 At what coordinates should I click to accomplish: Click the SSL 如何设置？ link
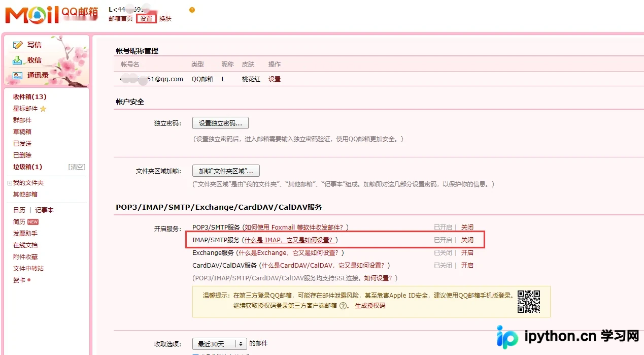click(x=379, y=278)
